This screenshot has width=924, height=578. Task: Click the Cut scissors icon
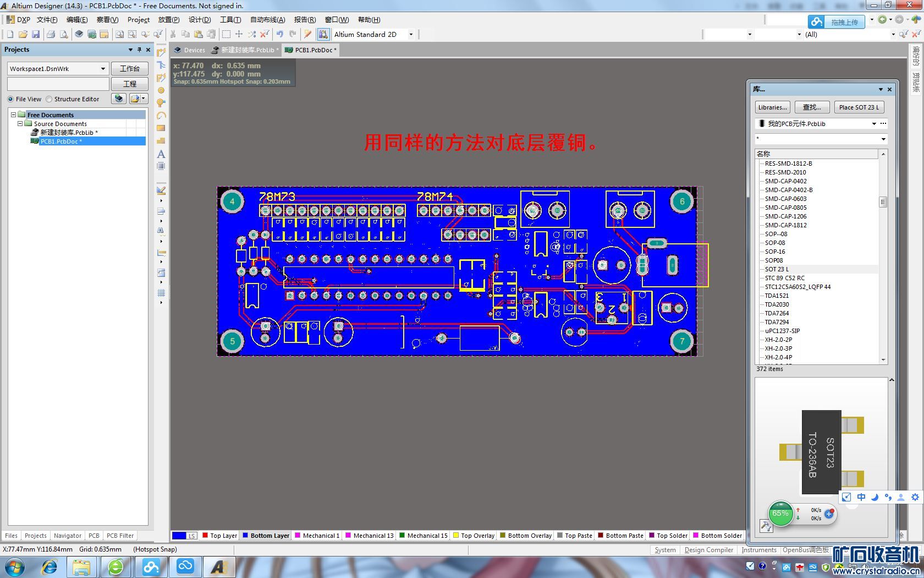(x=173, y=34)
